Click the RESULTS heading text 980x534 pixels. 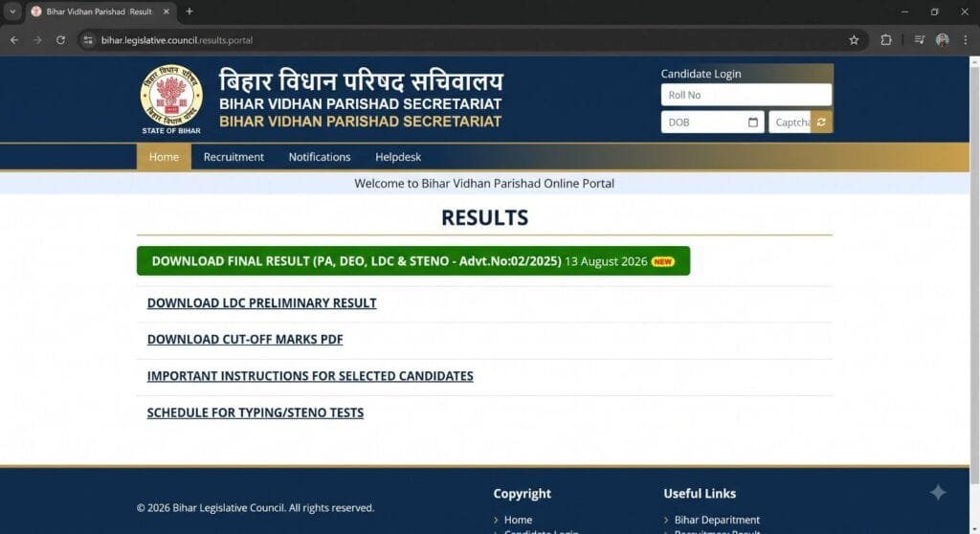pos(484,217)
